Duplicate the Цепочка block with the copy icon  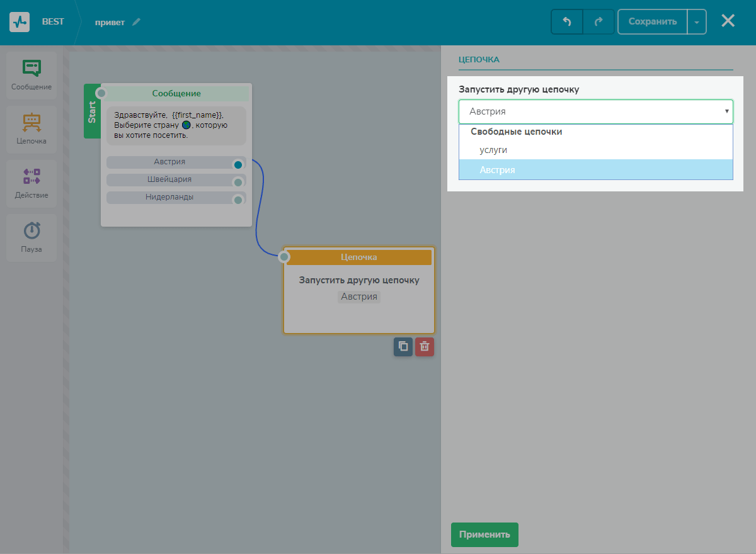403,347
